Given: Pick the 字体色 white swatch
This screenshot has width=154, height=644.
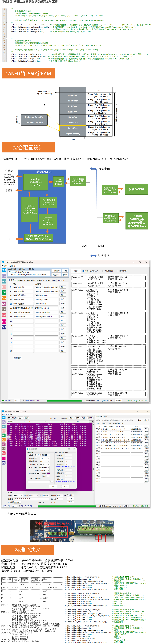Looking at the screenshot, I should (x=48, y=476).
